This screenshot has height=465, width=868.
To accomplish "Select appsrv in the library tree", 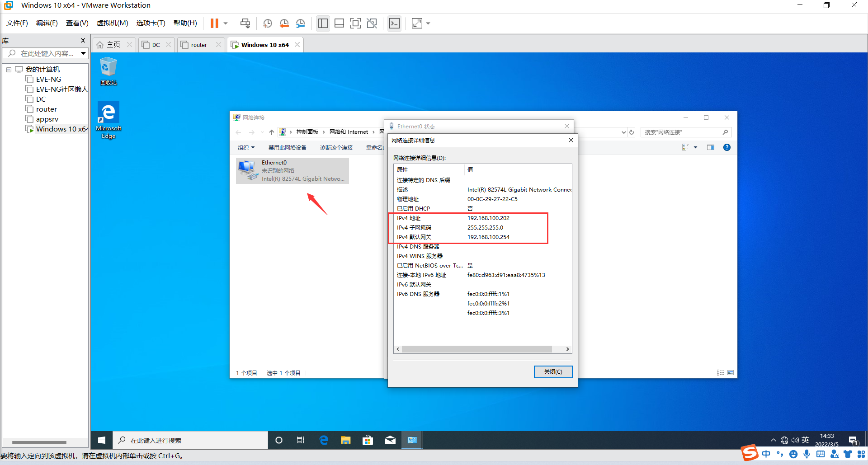I will tap(47, 119).
